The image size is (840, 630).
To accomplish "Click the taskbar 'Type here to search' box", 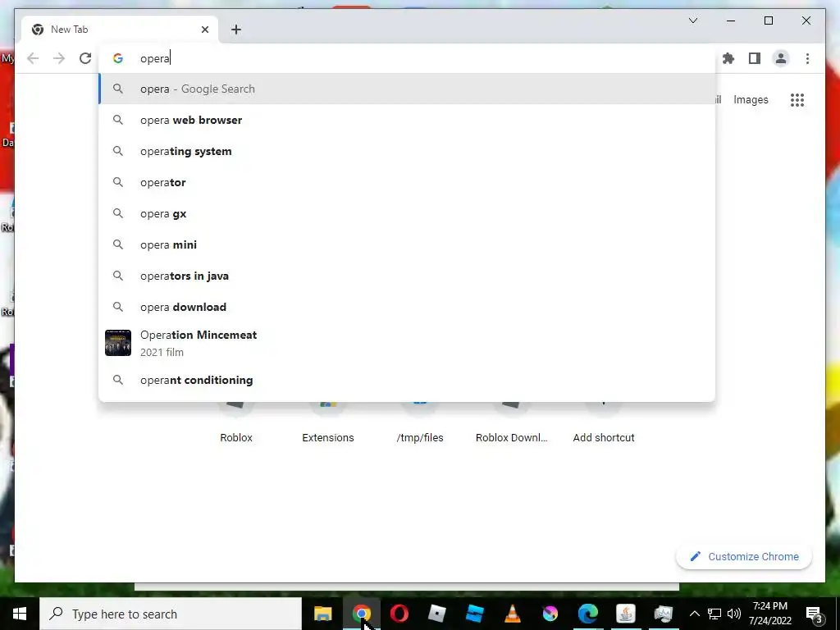I will coord(171,614).
